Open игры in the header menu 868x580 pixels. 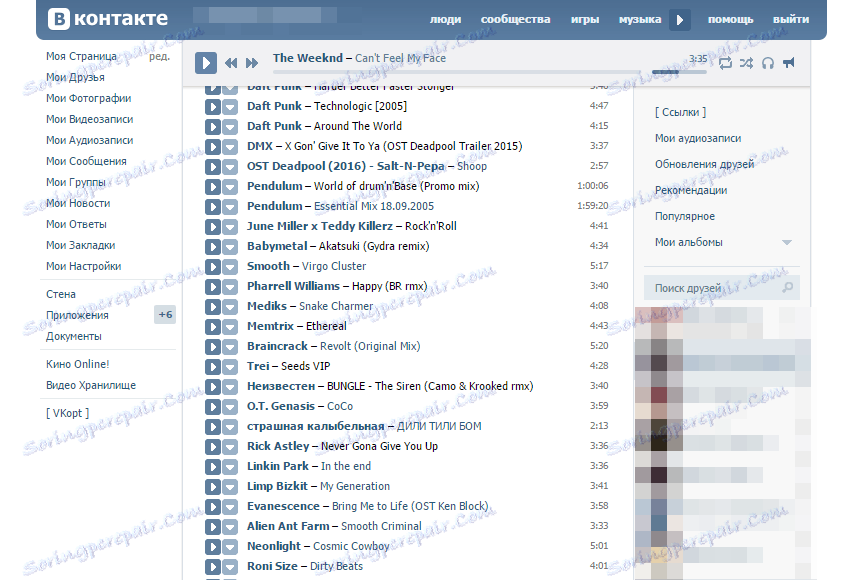(x=585, y=19)
